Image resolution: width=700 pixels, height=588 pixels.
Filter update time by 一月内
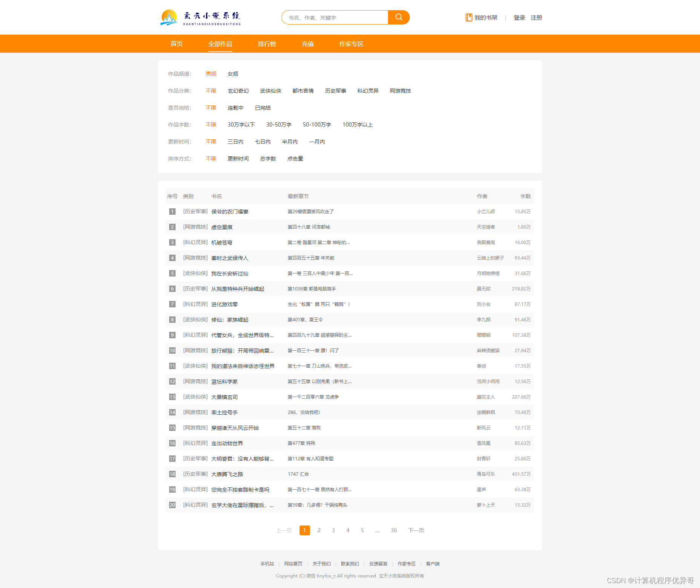pyautogui.click(x=317, y=142)
